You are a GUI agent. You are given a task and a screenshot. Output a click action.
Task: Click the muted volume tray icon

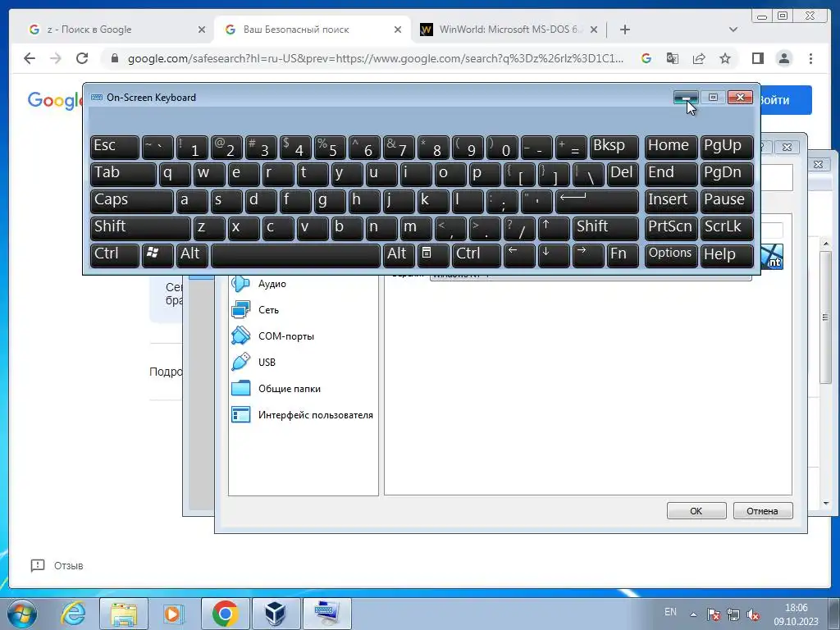point(753,614)
